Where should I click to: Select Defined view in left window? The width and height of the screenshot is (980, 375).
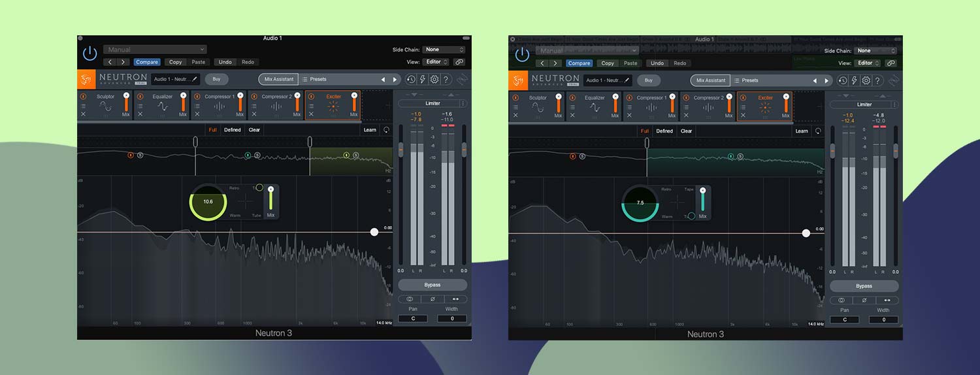[233, 130]
